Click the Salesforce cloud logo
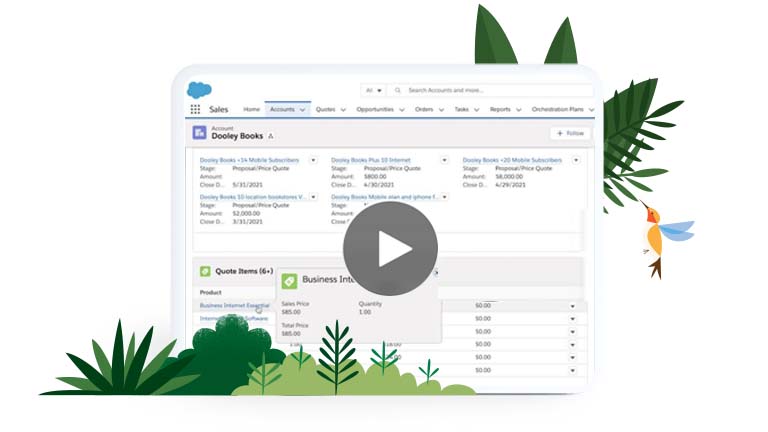 click(199, 90)
